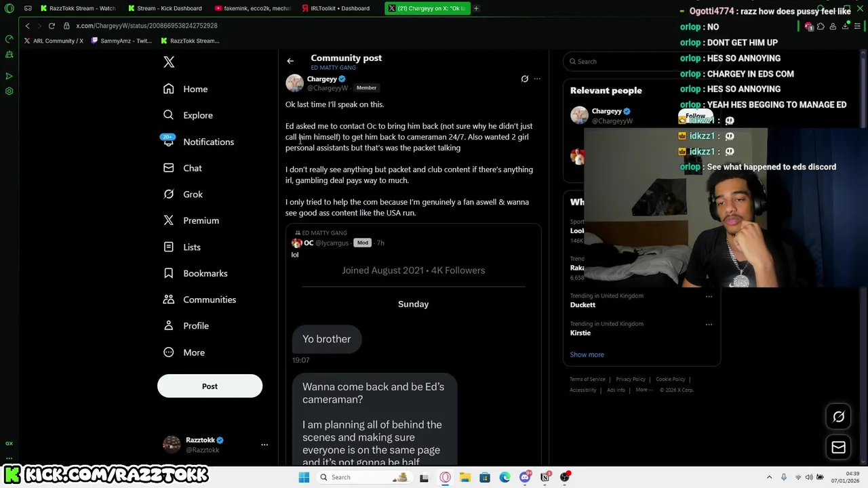Open Lists from the sidebar
This screenshot has width=868, height=488.
click(182, 247)
